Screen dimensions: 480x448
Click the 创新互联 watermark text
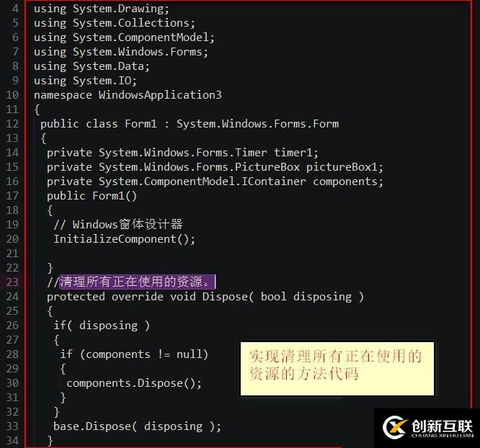click(442, 426)
